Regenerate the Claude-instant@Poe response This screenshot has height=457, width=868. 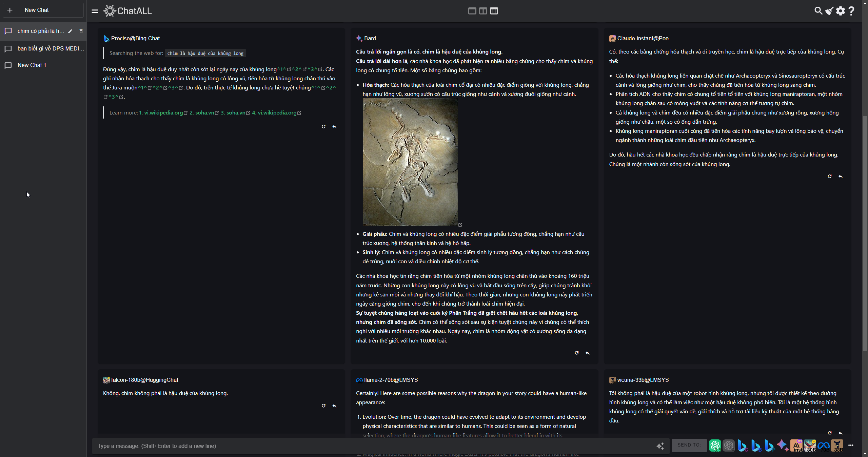(x=830, y=176)
